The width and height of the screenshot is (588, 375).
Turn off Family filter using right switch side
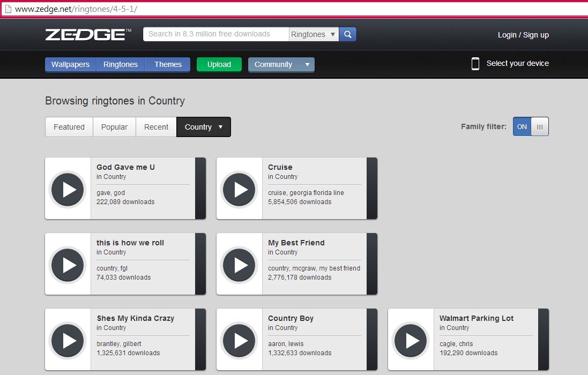click(x=540, y=127)
